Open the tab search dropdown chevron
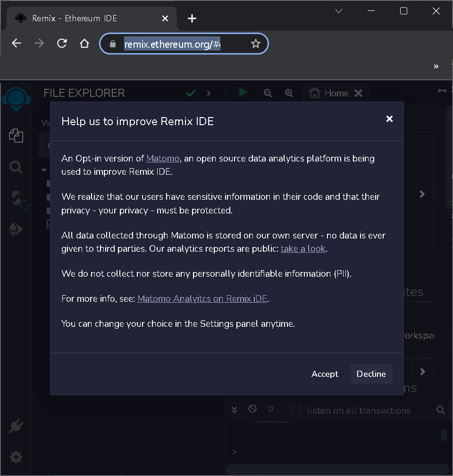The height and width of the screenshot is (476, 453). [x=339, y=11]
